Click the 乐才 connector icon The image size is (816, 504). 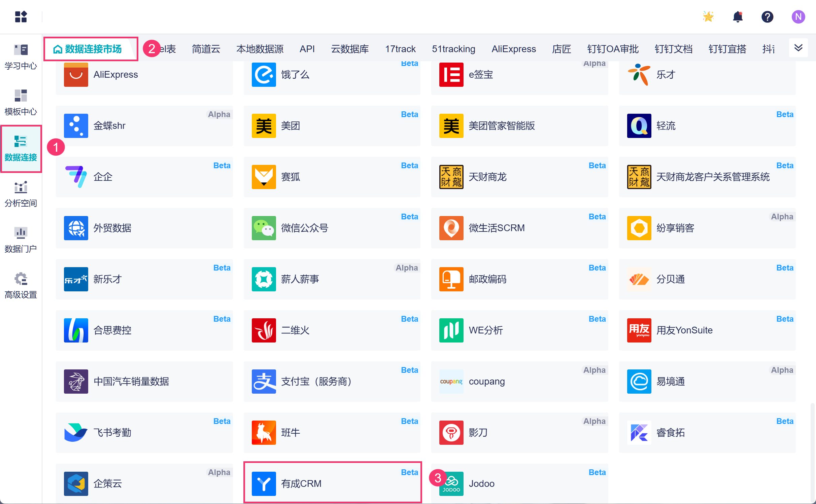click(x=639, y=74)
